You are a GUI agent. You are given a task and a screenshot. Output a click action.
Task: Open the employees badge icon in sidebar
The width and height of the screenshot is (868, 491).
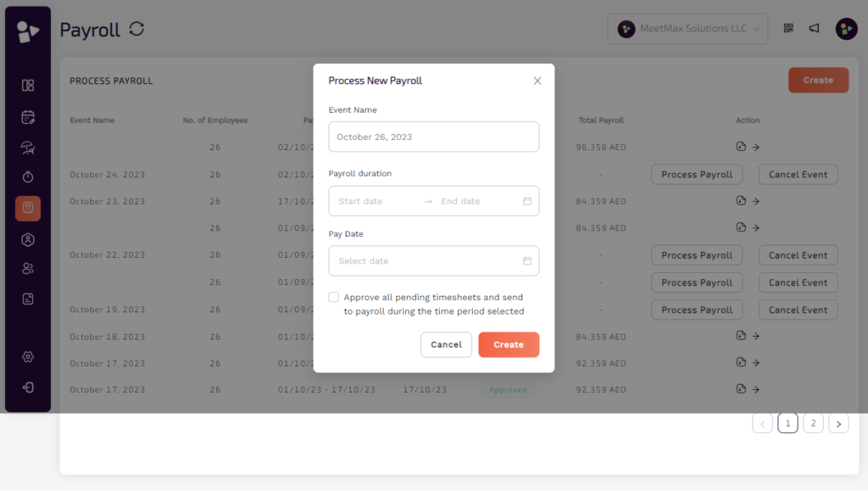tap(27, 240)
